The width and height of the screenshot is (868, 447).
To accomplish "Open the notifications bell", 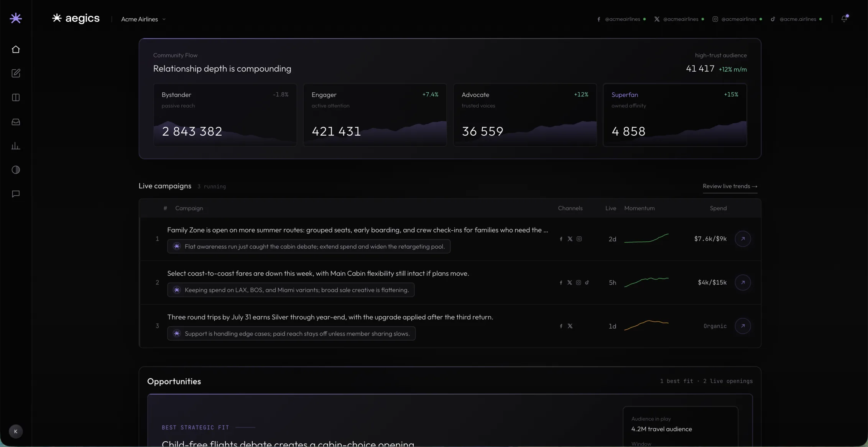I will 844,19.
